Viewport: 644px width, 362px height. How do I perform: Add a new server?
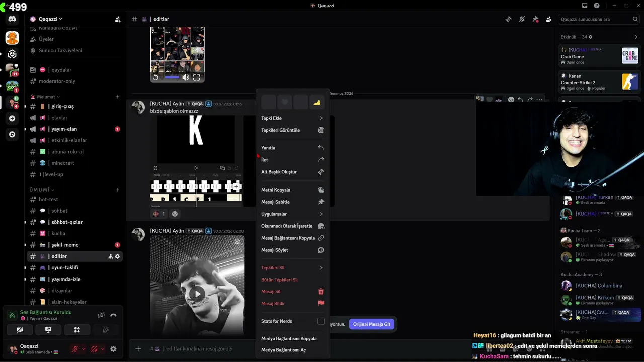[x=12, y=118]
